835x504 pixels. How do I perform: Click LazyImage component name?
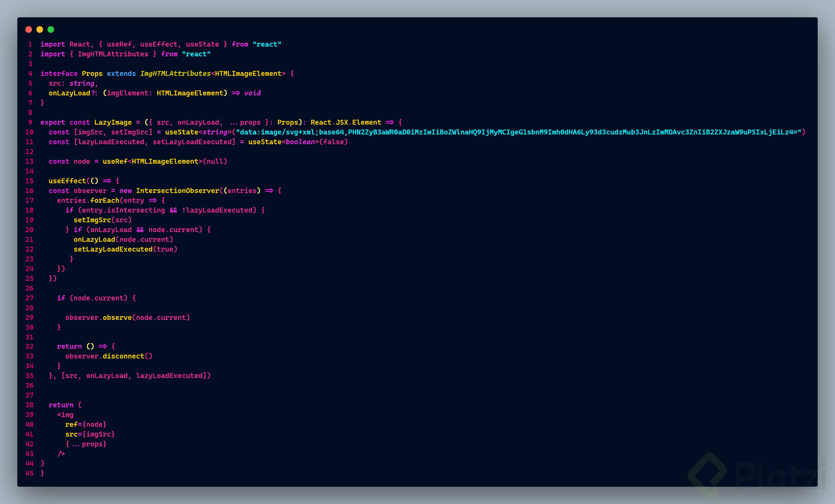coord(113,122)
